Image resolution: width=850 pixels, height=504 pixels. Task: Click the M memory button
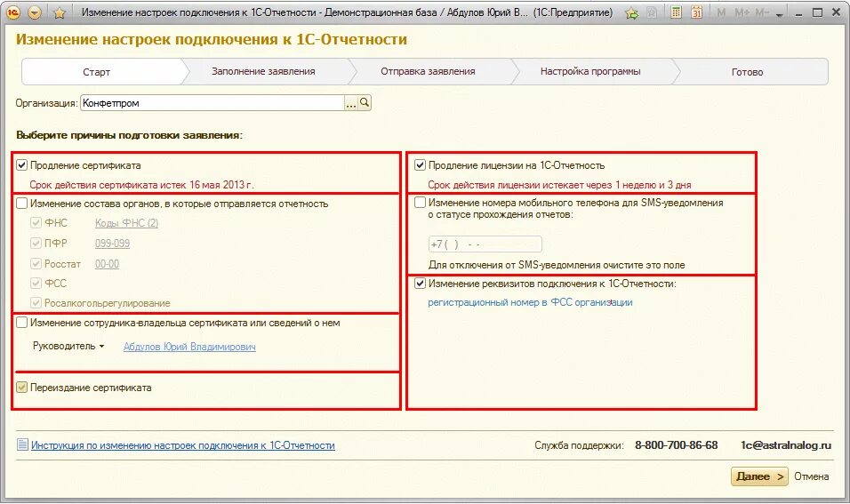pos(721,12)
